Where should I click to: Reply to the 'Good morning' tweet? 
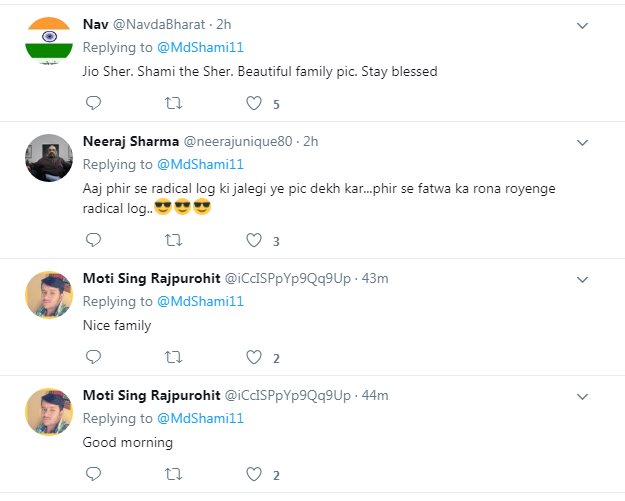93,474
